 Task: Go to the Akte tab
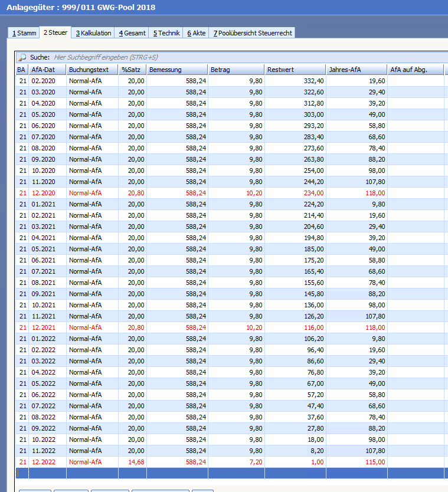(x=197, y=33)
